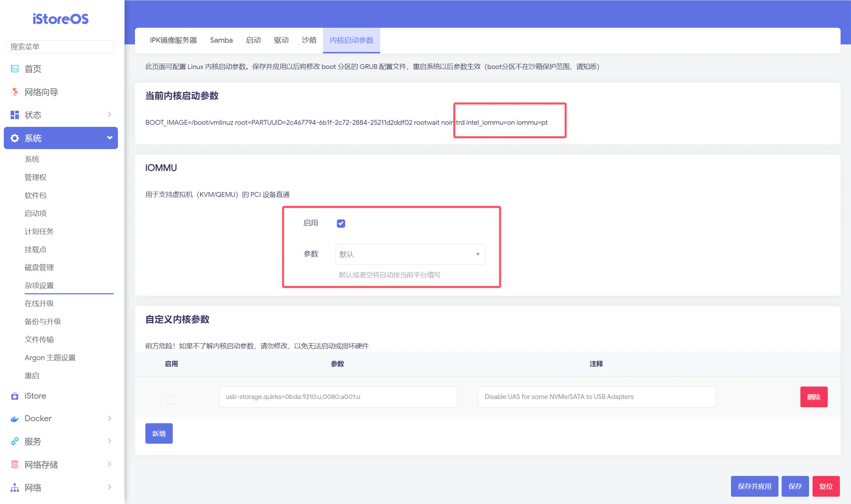This screenshot has height=504, width=851.
Task: Click the Services gears icon
Action: (x=15, y=441)
